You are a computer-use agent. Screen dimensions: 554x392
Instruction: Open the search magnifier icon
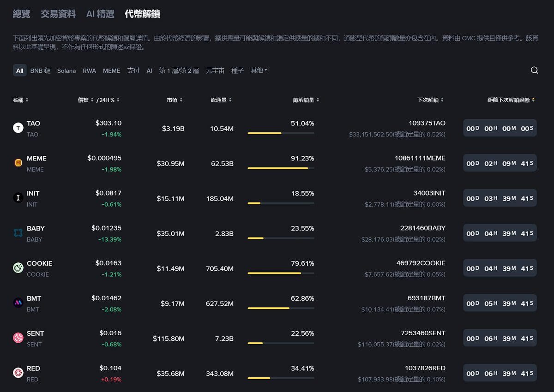534,71
